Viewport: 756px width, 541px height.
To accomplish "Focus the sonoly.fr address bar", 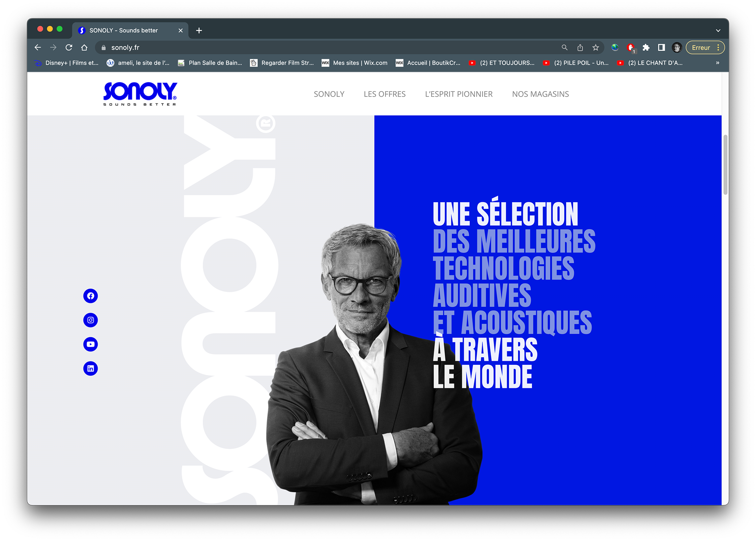I will [x=331, y=48].
